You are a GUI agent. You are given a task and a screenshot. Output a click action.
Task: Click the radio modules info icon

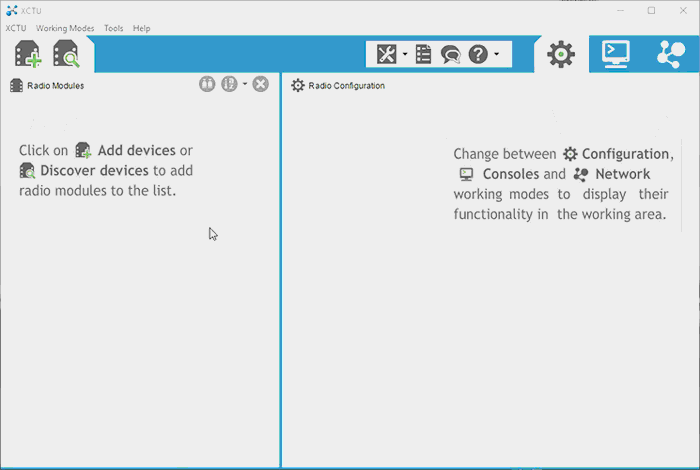(207, 84)
